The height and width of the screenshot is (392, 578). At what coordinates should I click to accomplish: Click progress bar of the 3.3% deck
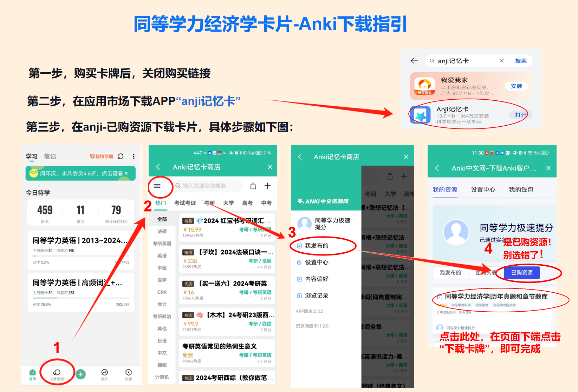[x=81, y=256]
